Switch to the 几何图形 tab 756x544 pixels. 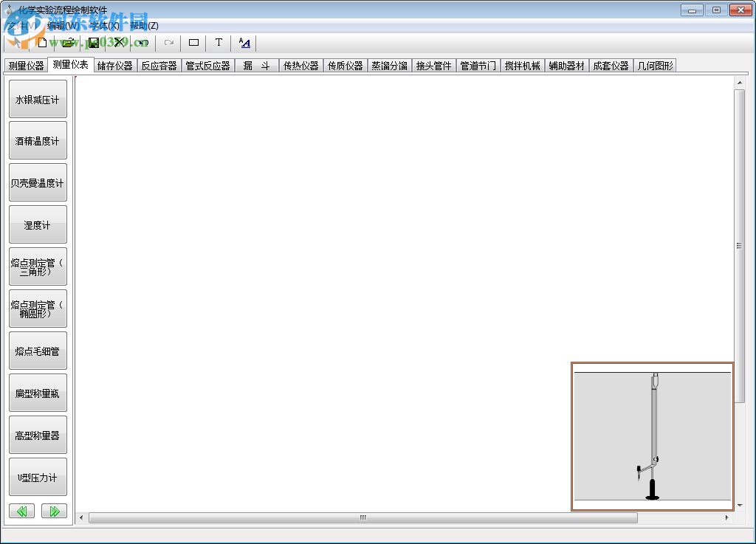(x=656, y=66)
